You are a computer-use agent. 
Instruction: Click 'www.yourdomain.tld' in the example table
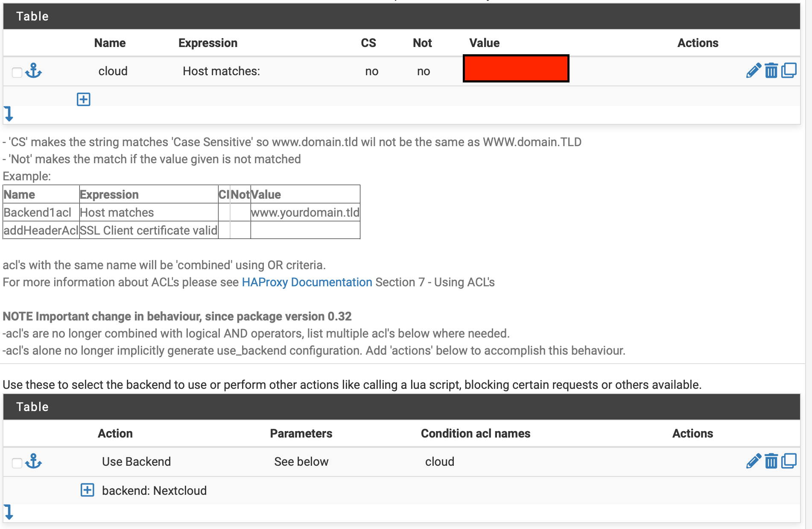coord(305,212)
